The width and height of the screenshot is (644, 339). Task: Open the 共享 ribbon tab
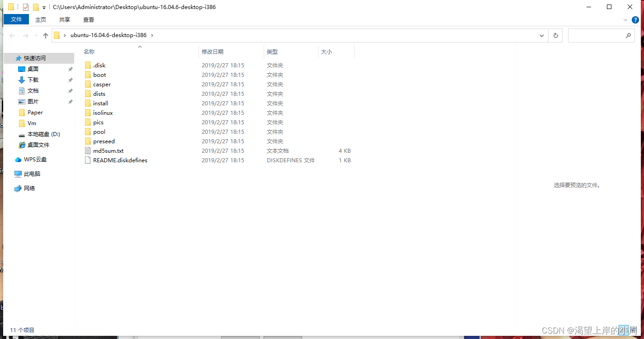point(65,19)
